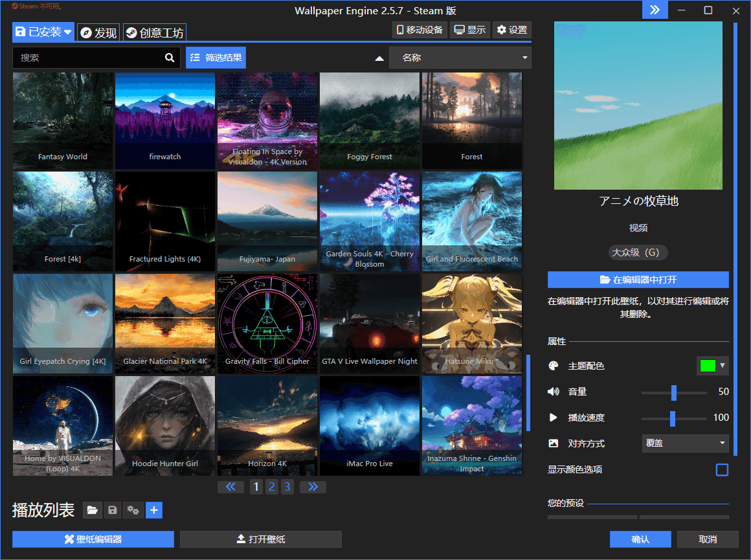Image resolution: width=751 pixels, height=560 pixels.
Task: Select Inazuma Shrine - Genshin Impact wallpaper
Action: (472, 426)
